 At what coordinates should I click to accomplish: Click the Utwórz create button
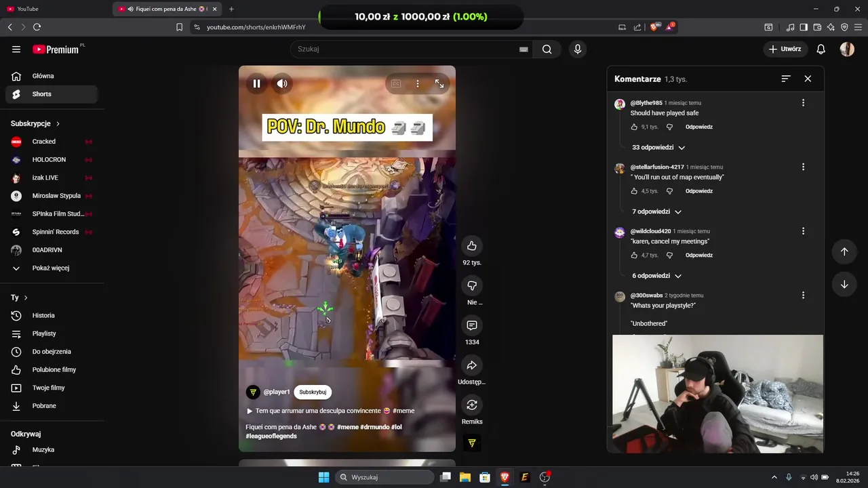pyautogui.click(x=785, y=49)
